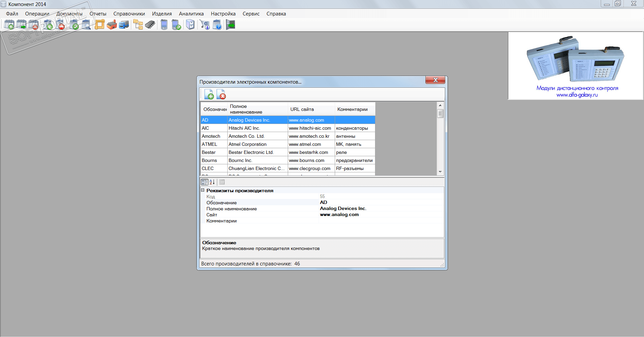The height and width of the screenshot is (337, 644).
Task: Select the CLEC row cell
Action: [x=214, y=168]
